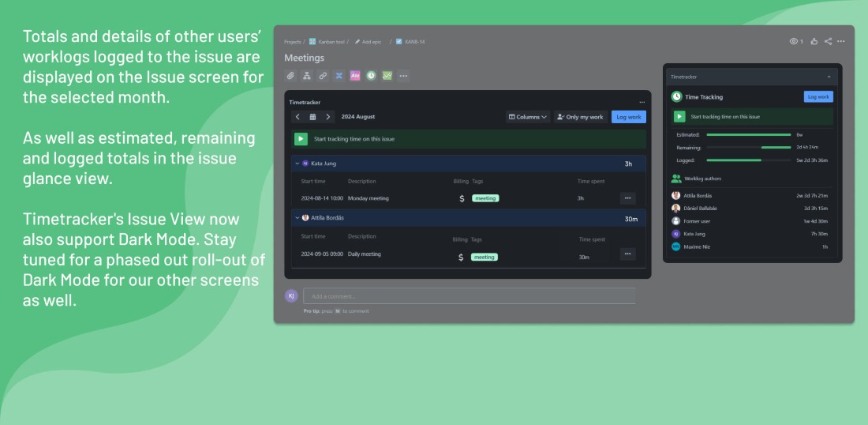
Task: Click the thumbs up vote icon
Action: 813,41
